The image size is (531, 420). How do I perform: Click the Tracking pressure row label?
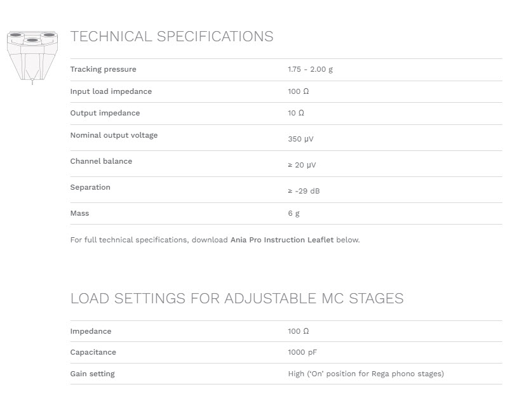[x=104, y=69]
